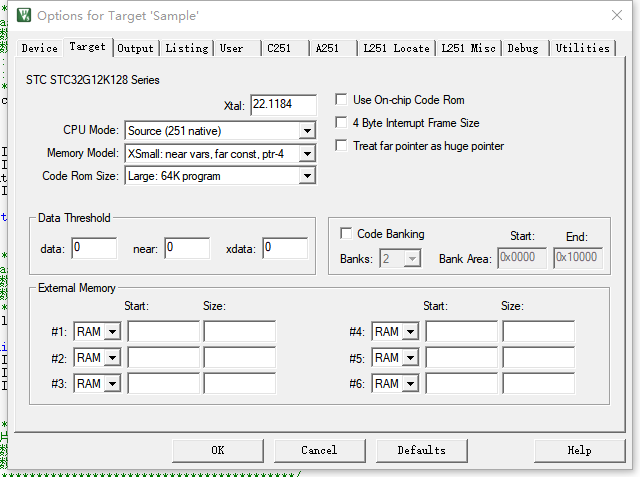Click the xdata threshold field
The width and height of the screenshot is (640, 477).
click(x=285, y=248)
